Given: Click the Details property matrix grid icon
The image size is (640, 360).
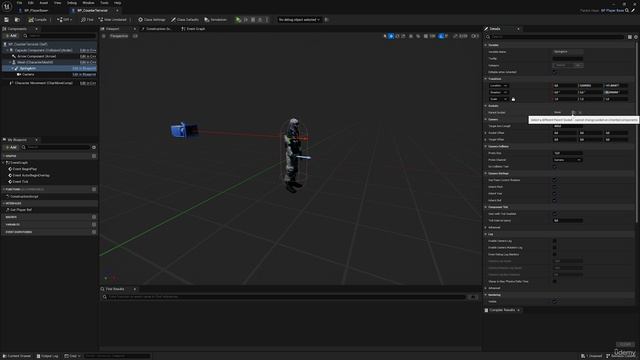Looking at the screenshot, I should point(630,37).
